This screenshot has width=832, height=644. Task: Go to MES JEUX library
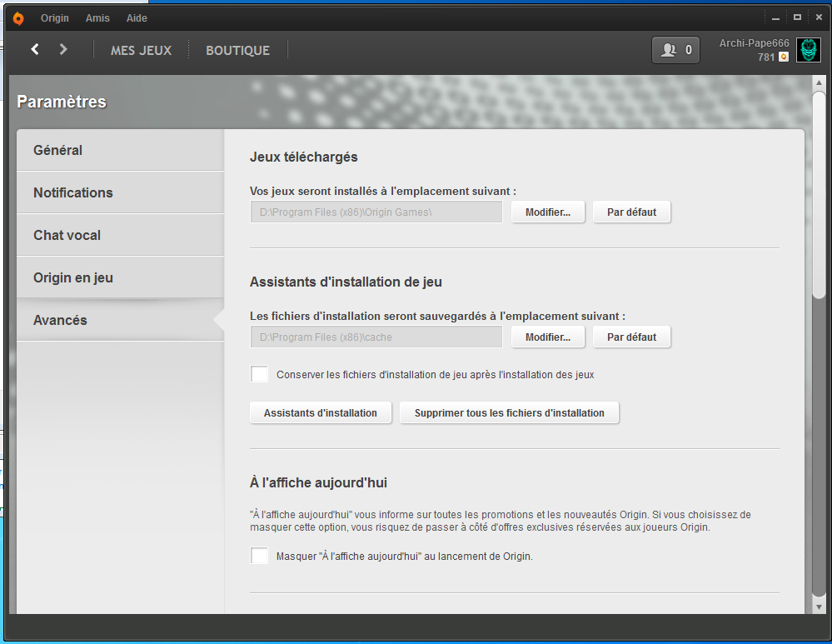pos(141,50)
